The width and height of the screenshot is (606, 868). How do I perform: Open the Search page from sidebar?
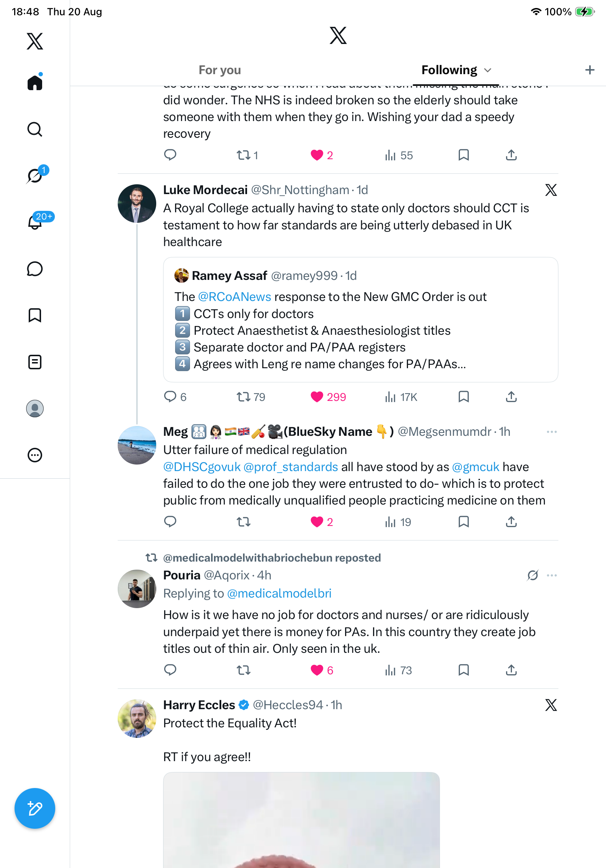point(35,129)
